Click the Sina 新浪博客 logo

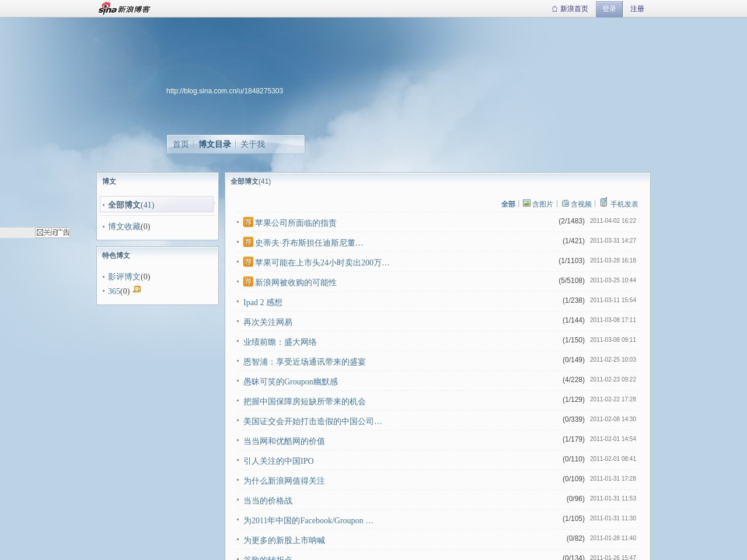(x=123, y=8)
